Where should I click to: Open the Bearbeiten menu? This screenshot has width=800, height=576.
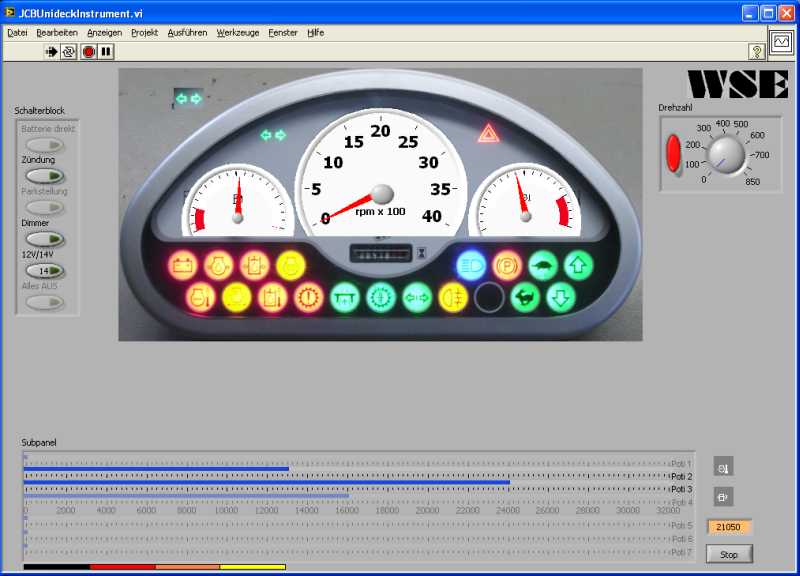[x=57, y=33]
